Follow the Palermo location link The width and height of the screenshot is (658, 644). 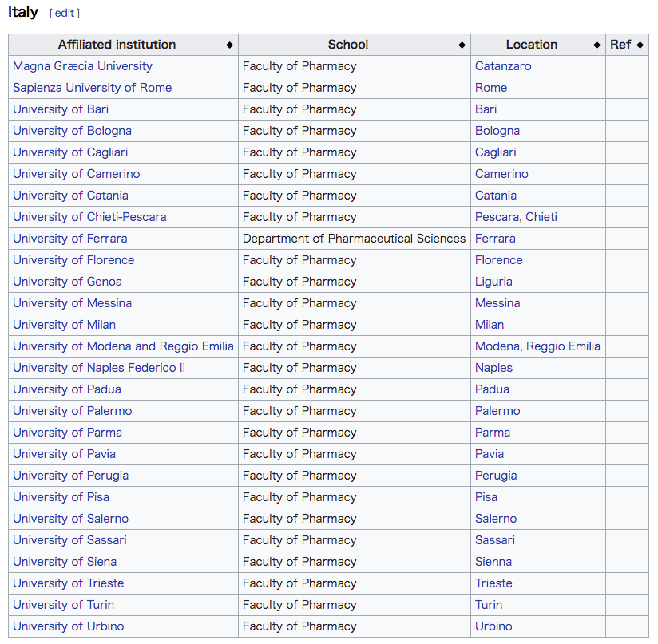pos(497,411)
